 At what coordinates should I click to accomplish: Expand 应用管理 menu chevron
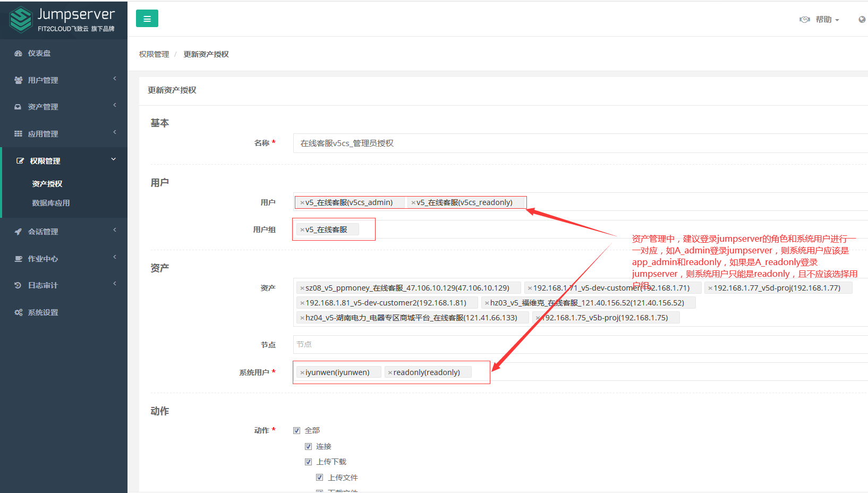coord(114,132)
